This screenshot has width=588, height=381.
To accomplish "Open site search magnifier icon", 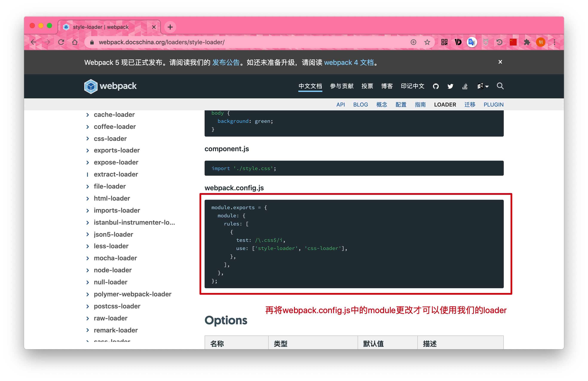I will pyautogui.click(x=500, y=86).
